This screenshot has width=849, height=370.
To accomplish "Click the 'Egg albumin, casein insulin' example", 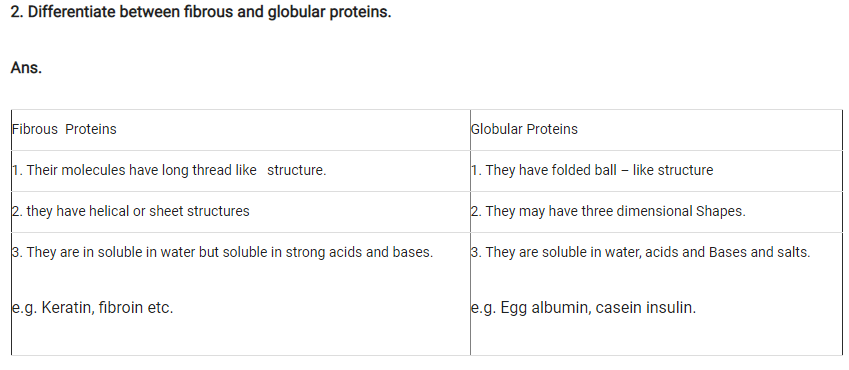I will pos(598,308).
